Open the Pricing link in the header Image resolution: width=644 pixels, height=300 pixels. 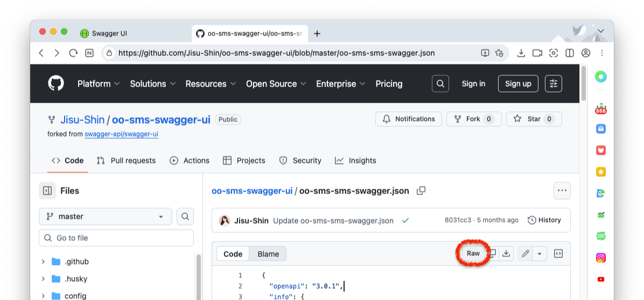[389, 84]
